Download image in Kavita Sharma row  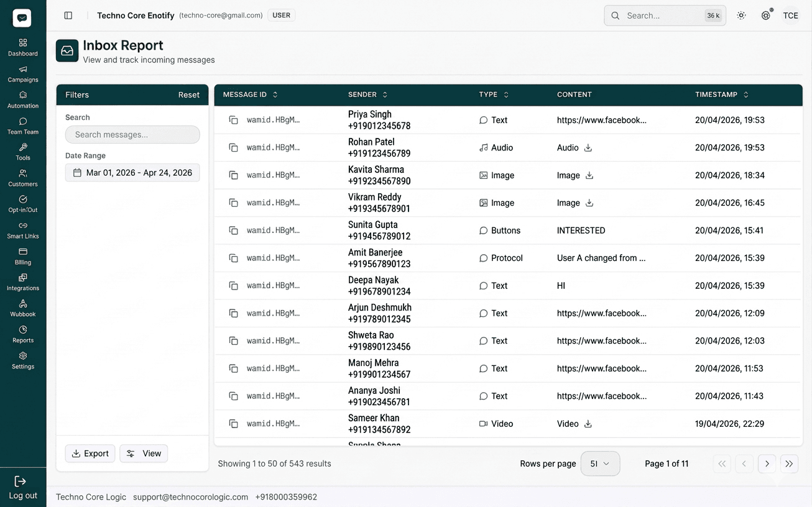[x=589, y=175]
